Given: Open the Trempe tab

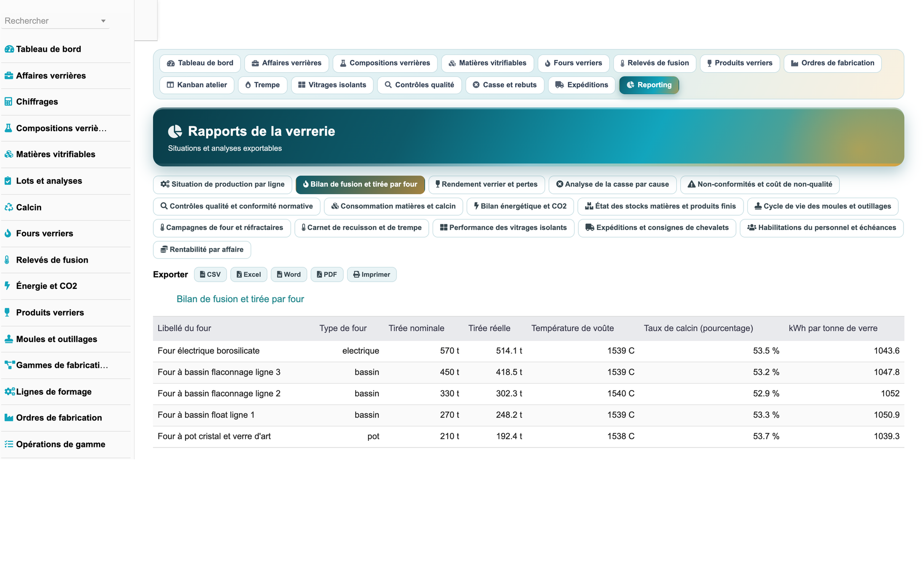Looking at the screenshot, I should pyautogui.click(x=263, y=85).
